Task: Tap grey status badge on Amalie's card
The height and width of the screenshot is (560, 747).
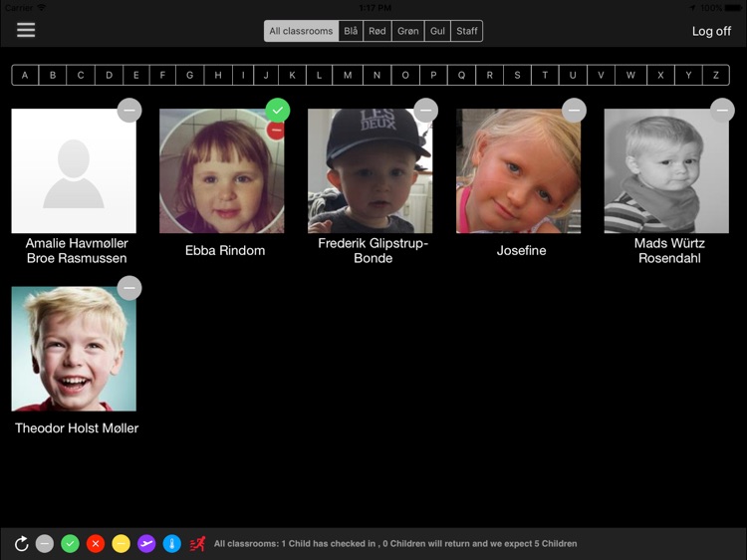Action: point(129,111)
